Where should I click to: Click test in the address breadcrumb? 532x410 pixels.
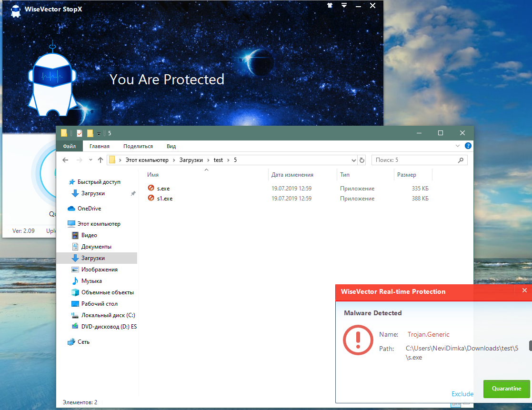click(218, 160)
